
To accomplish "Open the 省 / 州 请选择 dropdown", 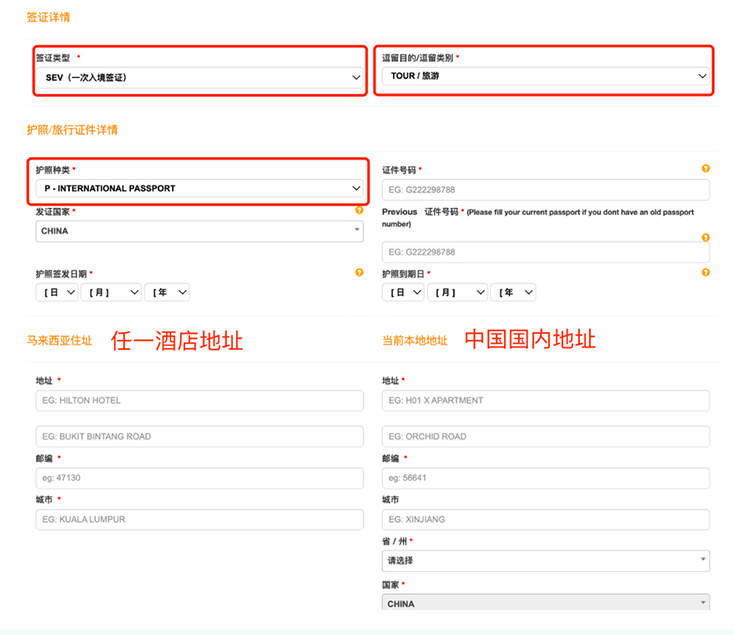I will coord(545,561).
